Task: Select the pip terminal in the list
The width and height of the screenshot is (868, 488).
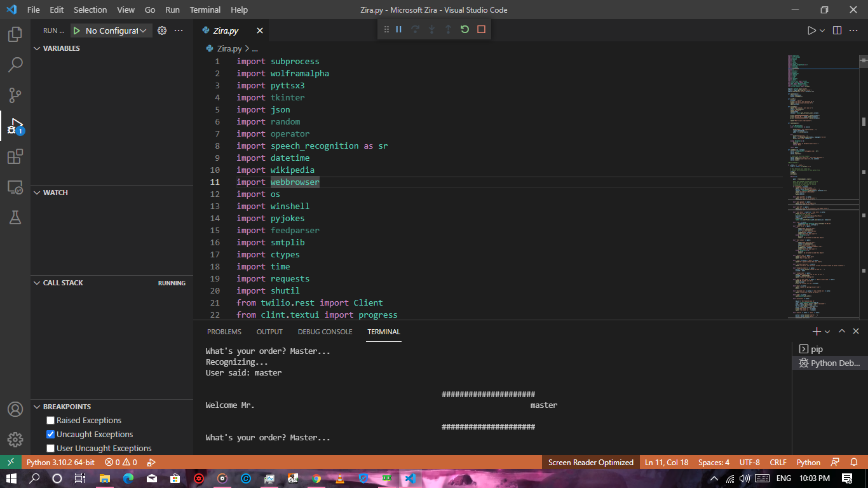Action: click(830, 349)
